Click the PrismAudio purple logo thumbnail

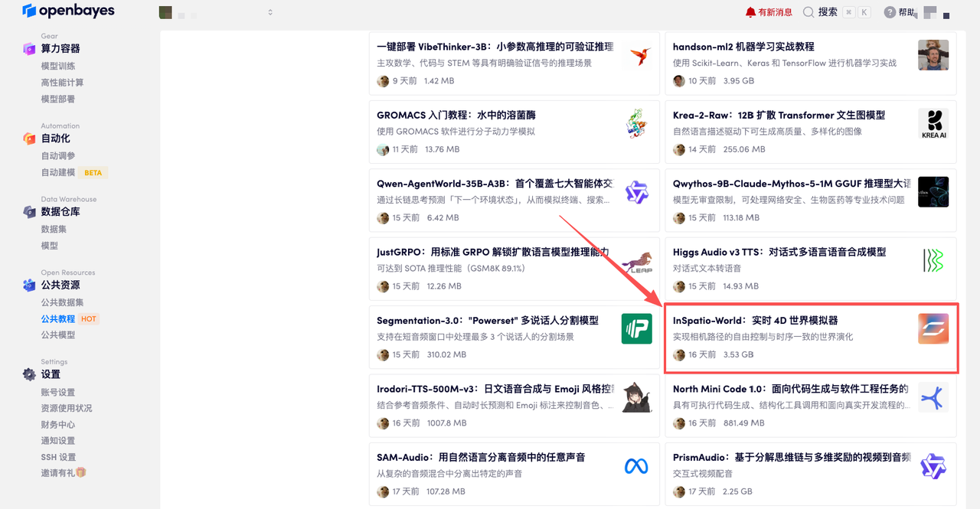pos(933,465)
